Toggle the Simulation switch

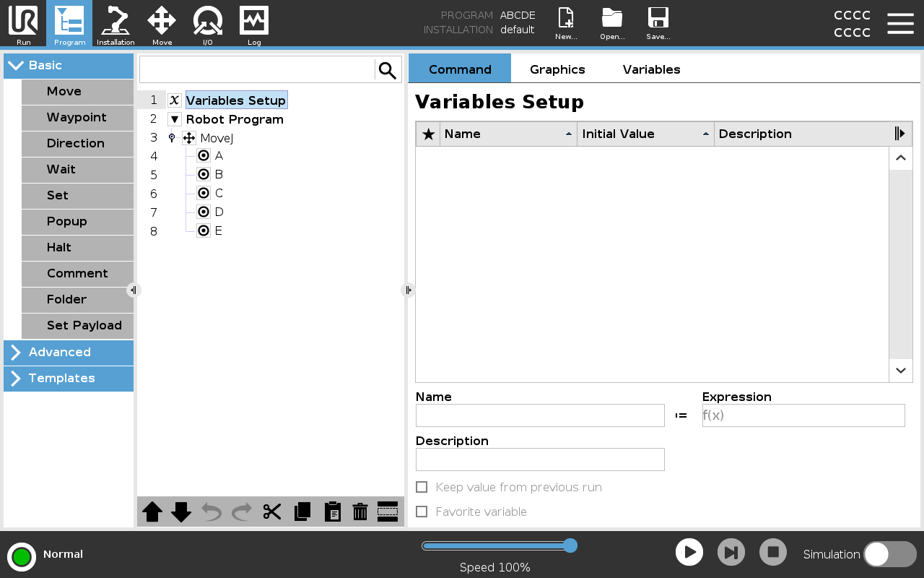pyautogui.click(x=889, y=554)
